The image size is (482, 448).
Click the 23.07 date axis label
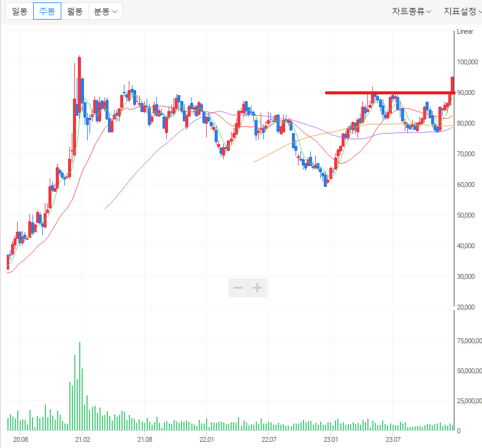[393, 439]
